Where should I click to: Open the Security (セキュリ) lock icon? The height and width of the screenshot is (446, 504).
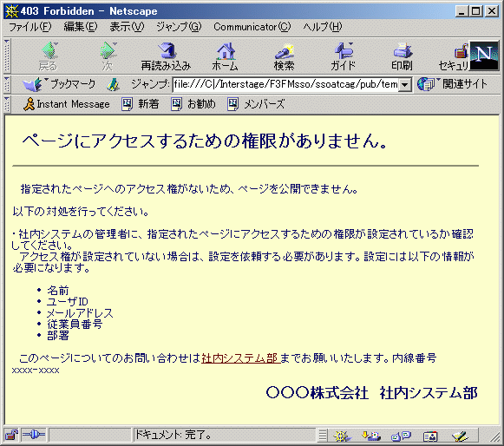pos(454,56)
